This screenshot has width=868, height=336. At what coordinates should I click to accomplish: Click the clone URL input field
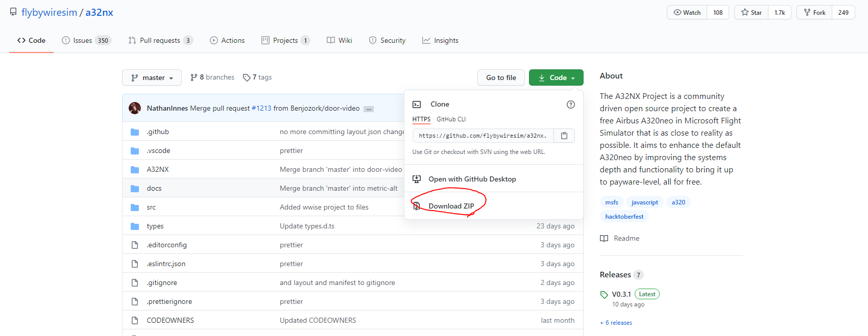click(483, 136)
